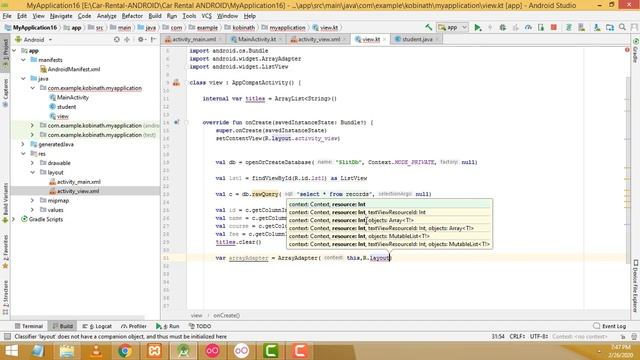Open Project panel settings gear icon
This screenshot has width=640, height=360.
pos(141,40)
